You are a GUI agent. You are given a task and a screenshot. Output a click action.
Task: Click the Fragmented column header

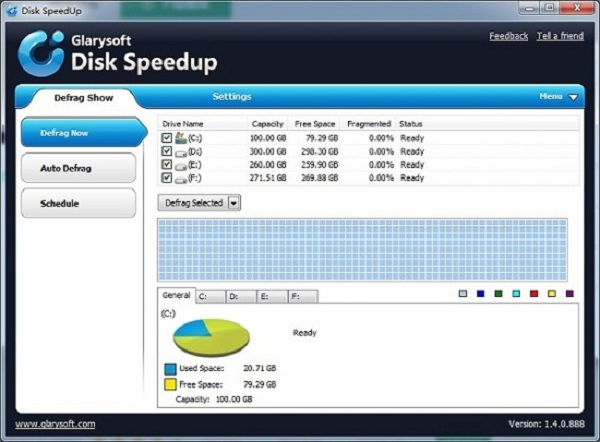pos(369,124)
